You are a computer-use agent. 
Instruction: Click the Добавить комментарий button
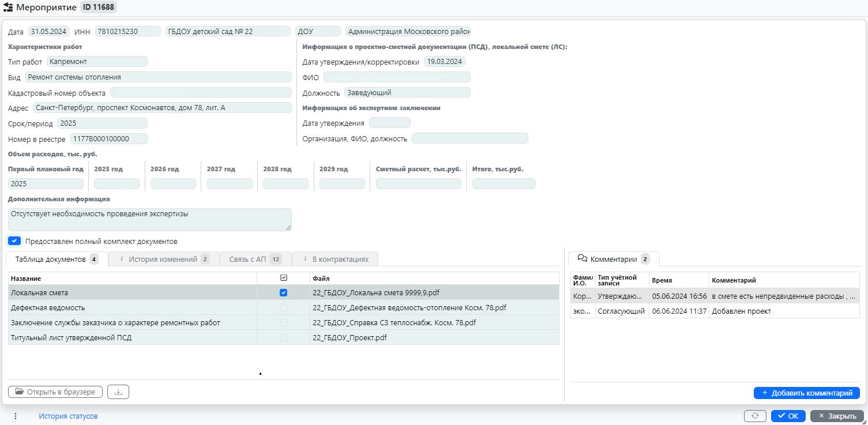806,393
